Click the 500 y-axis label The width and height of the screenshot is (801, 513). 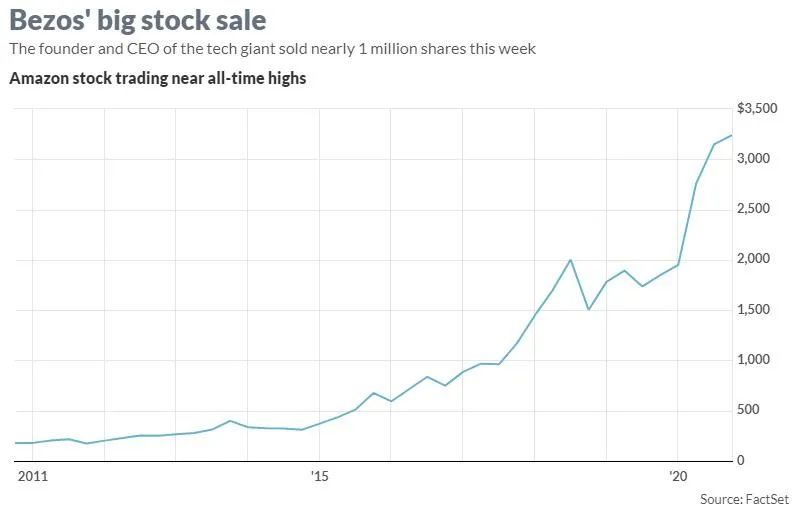coord(770,410)
